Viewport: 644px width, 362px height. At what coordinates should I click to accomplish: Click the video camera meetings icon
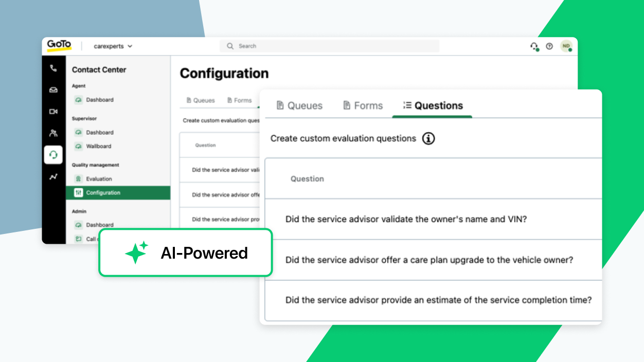(53, 112)
